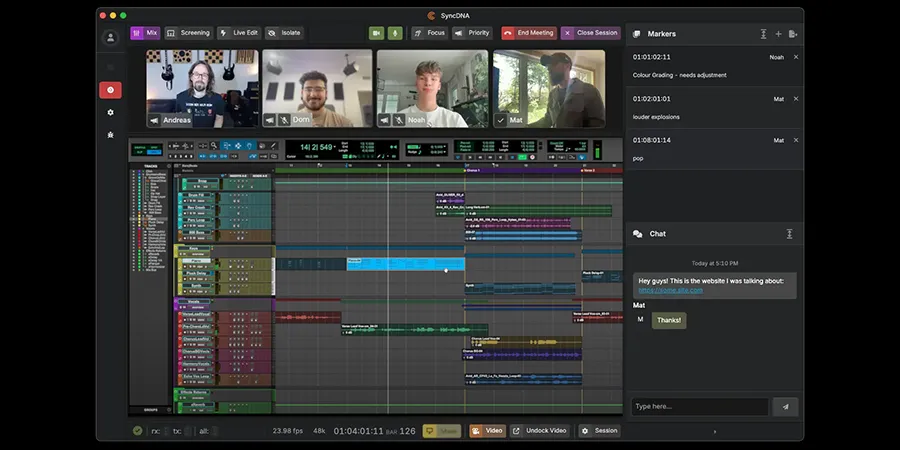Click the green sync status checkmark
The image size is (900, 450).
tap(137, 430)
